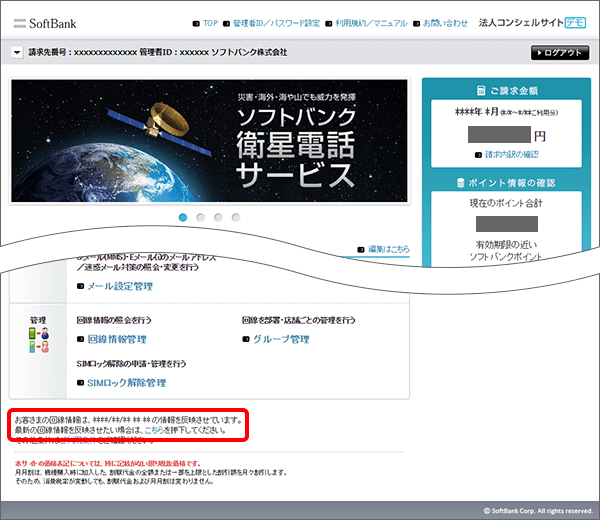The image size is (600, 520).
Task: Select the first carousel dot
Action: click(183, 217)
